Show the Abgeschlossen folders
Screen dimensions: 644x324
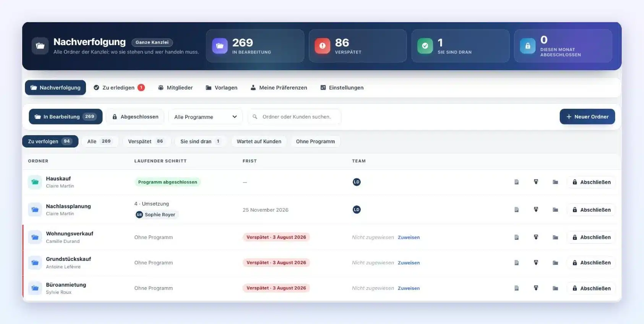pyautogui.click(x=135, y=117)
